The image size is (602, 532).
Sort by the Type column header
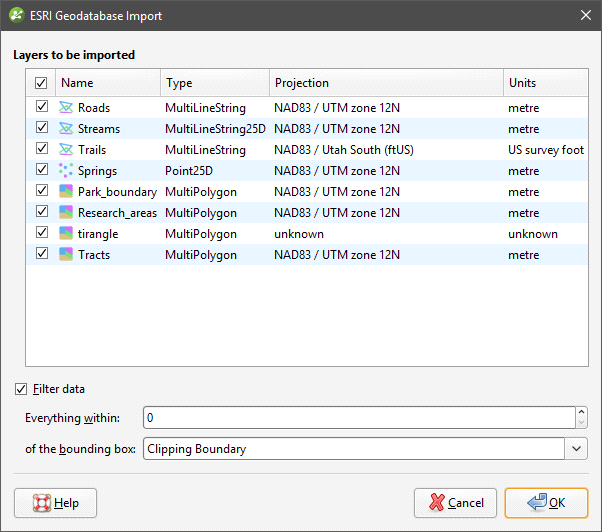pyautogui.click(x=214, y=83)
